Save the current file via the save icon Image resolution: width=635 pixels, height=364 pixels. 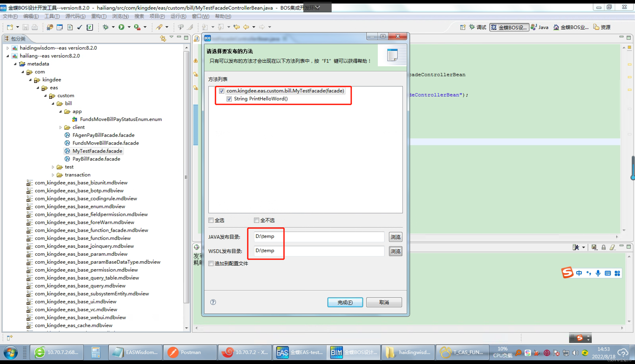(25, 27)
